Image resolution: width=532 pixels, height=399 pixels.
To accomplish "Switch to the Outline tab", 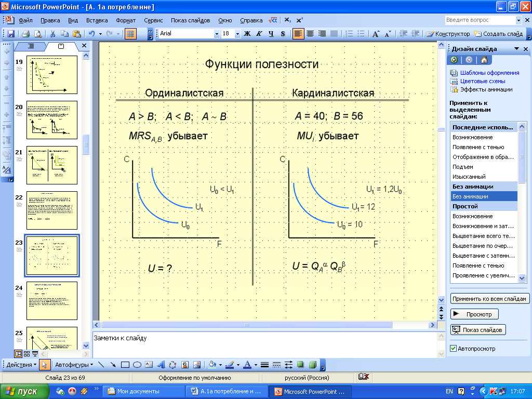I will coord(31,46).
